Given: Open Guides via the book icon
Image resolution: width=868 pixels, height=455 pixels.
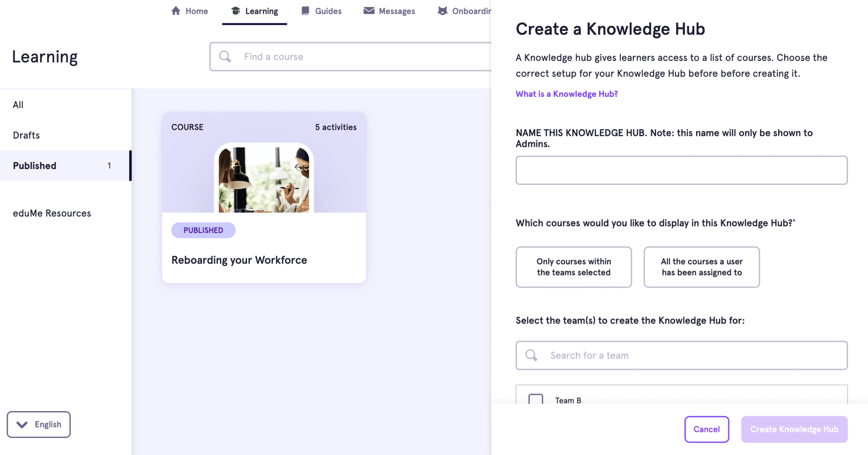Looking at the screenshot, I should pos(305,10).
